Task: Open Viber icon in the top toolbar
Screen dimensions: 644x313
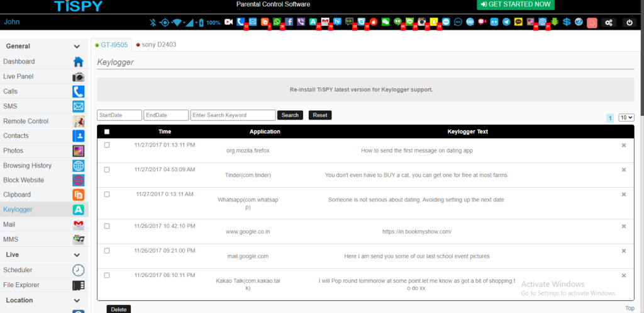Action: pyautogui.click(x=301, y=22)
